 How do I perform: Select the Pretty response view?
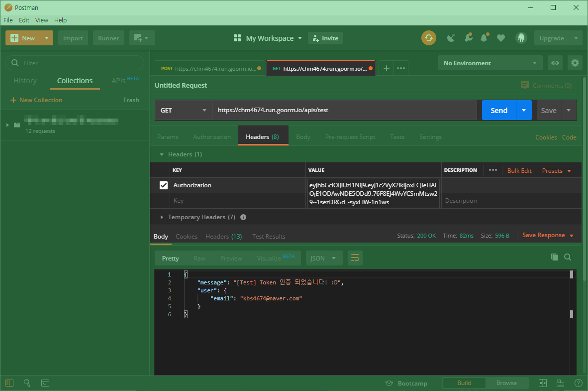pyautogui.click(x=170, y=259)
